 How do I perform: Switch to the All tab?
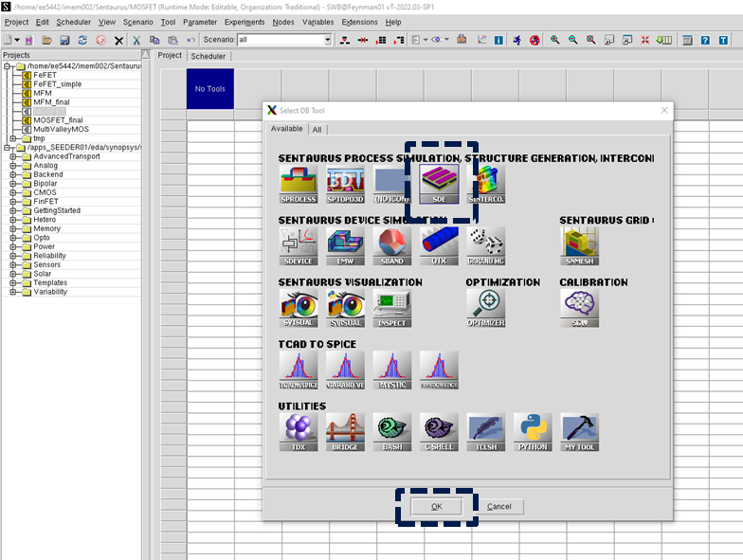[x=317, y=129]
